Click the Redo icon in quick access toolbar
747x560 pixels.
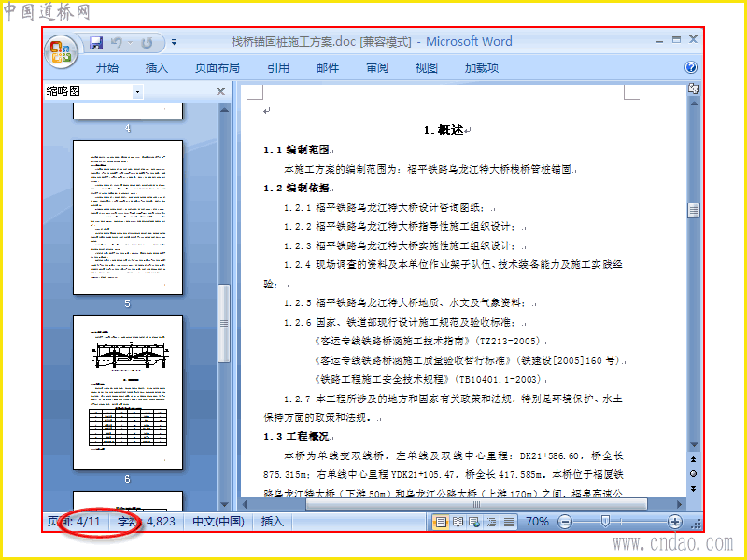pyautogui.click(x=147, y=43)
